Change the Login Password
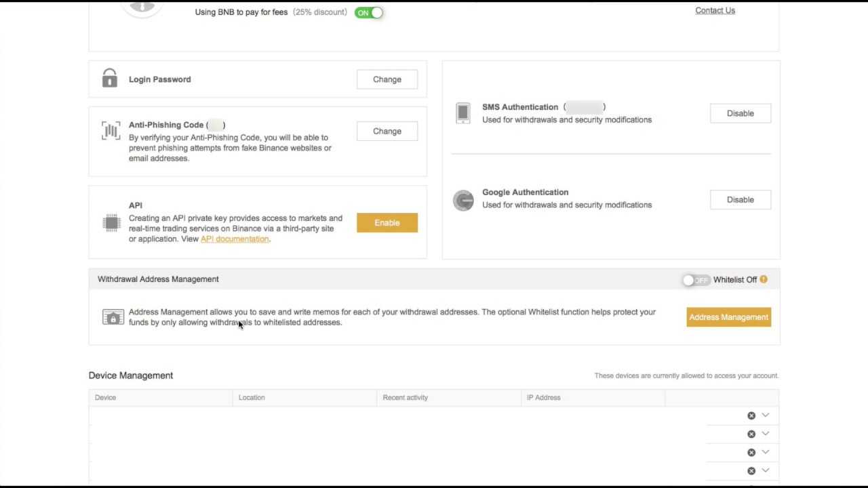The width and height of the screenshot is (868, 488). pos(387,79)
